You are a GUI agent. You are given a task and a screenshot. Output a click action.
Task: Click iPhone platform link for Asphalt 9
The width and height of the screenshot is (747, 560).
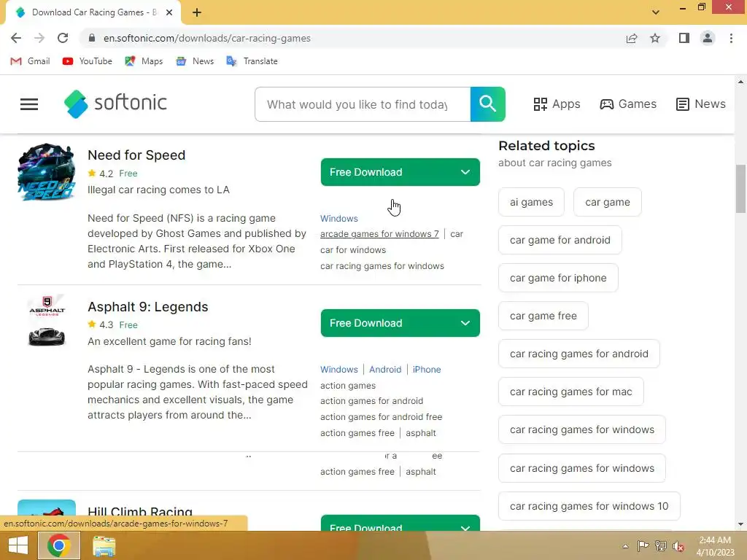tap(426, 370)
